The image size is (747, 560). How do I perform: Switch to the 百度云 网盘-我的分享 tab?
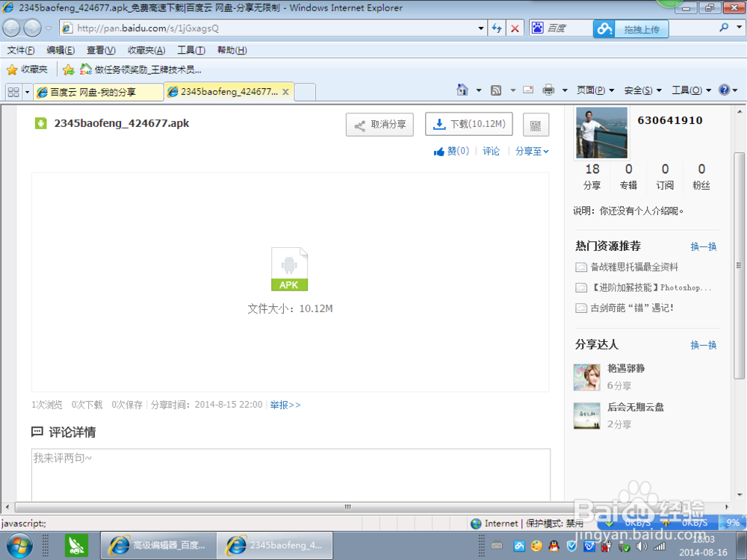99,92
